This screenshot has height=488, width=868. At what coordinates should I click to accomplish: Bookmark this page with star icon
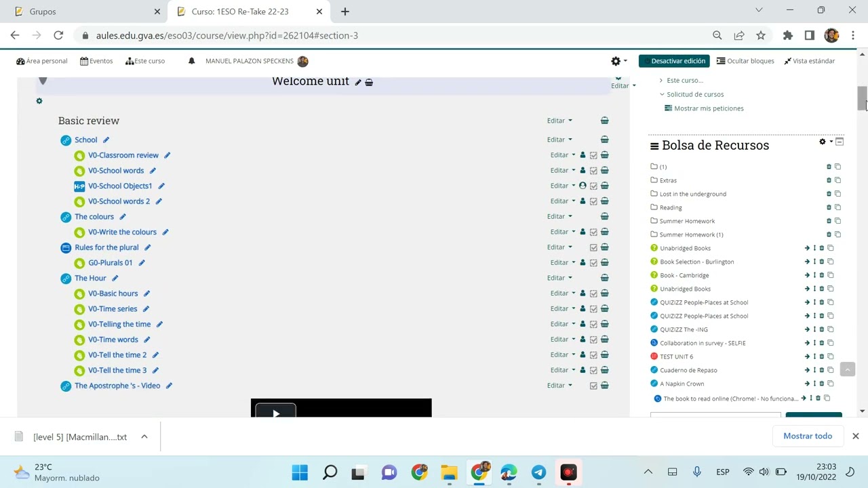point(761,35)
